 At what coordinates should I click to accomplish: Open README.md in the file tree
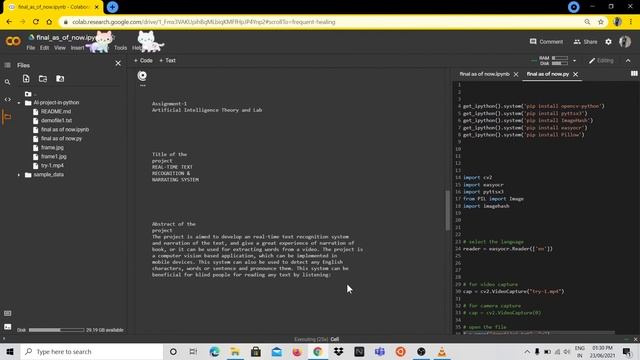pos(56,111)
